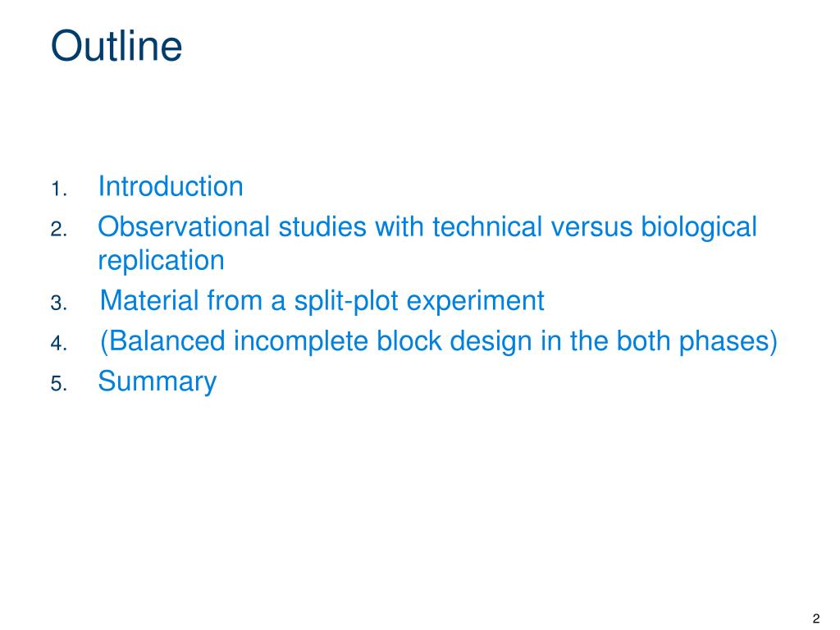Select list number 4 marker

59,344
